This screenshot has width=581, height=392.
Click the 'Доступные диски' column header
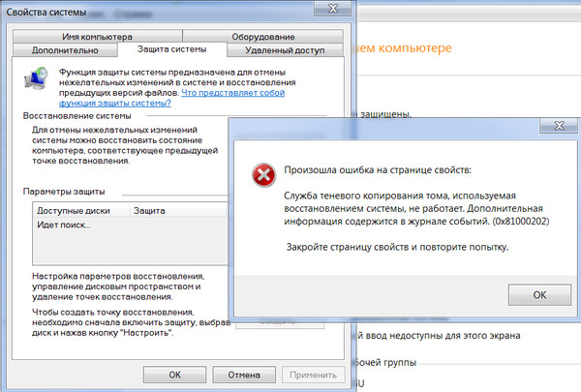81,211
